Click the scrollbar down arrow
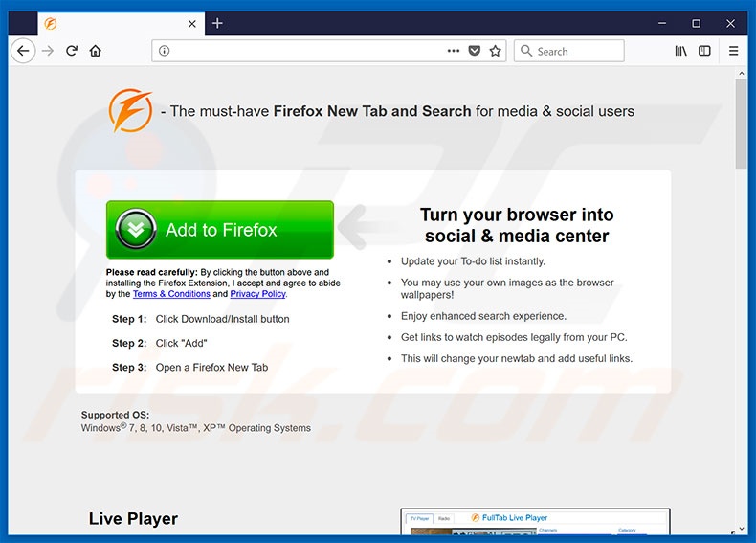This screenshot has width=756, height=543. point(742,529)
